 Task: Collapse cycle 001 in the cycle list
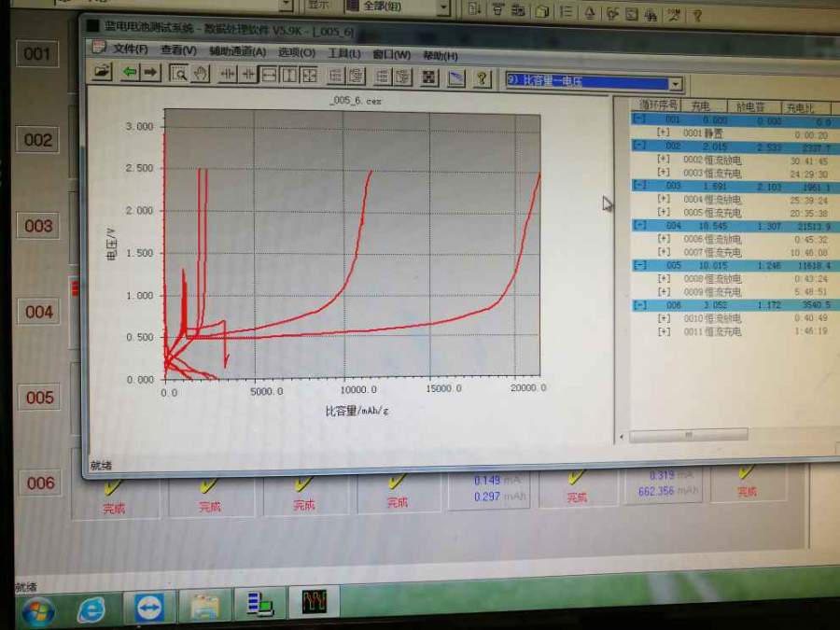(x=639, y=119)
